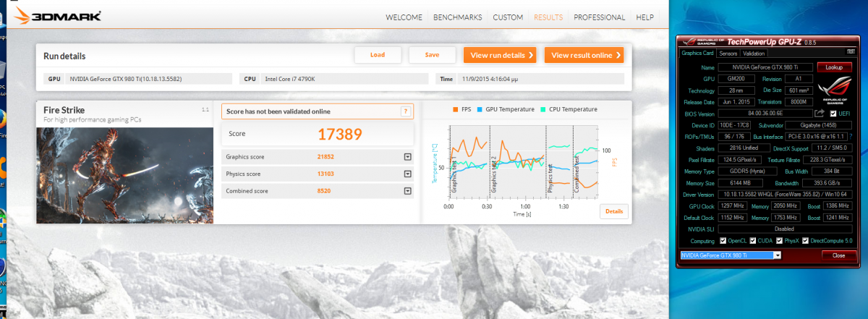Open the validation help question mark

click(x=406, y=111)
